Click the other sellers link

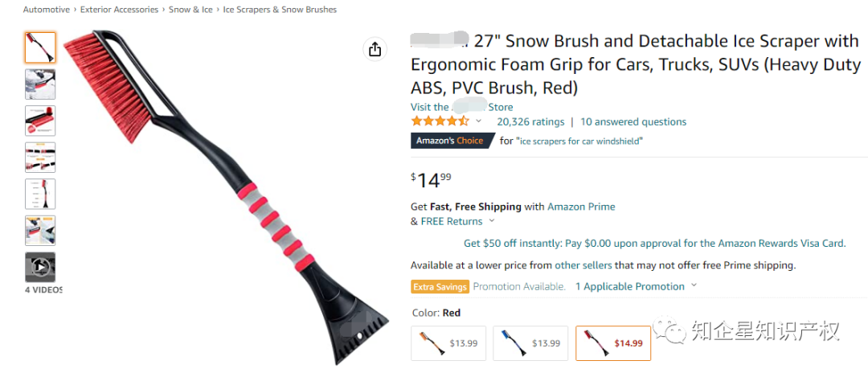coord(583,265)
